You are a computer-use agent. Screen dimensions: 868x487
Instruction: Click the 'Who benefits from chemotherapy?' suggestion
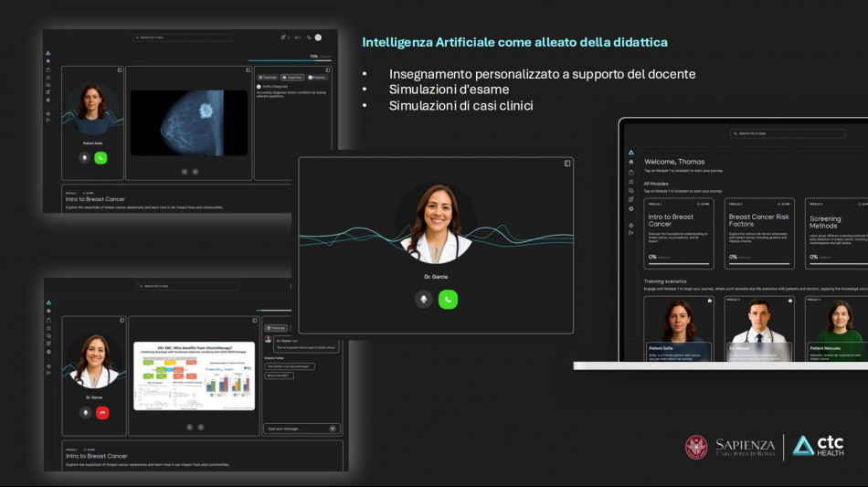(x=289, y=366)
